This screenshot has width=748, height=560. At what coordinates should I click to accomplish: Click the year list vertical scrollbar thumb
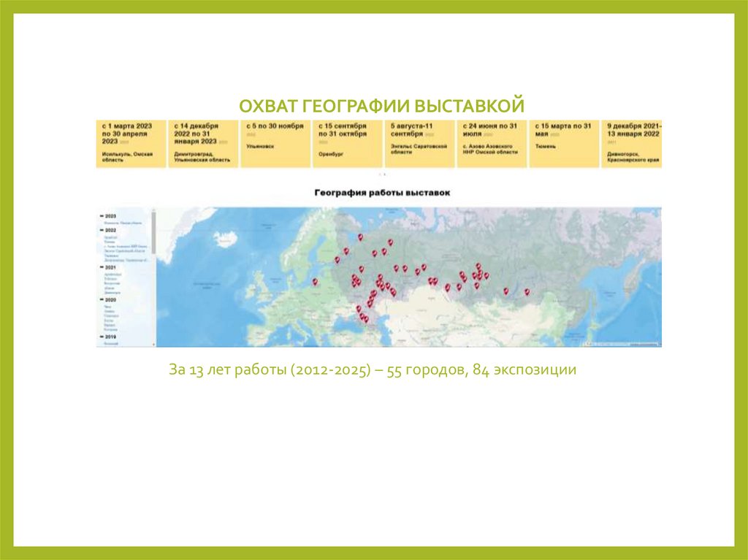click(x=153, y=233)
